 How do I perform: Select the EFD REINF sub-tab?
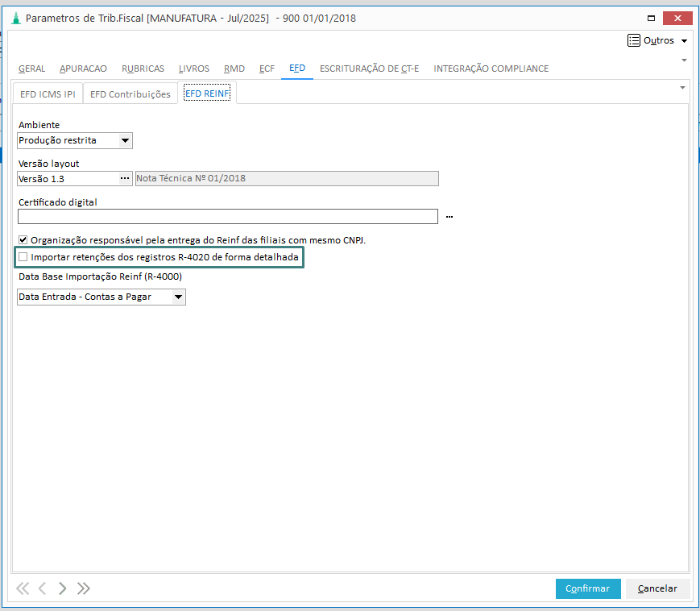click(207, 94)
